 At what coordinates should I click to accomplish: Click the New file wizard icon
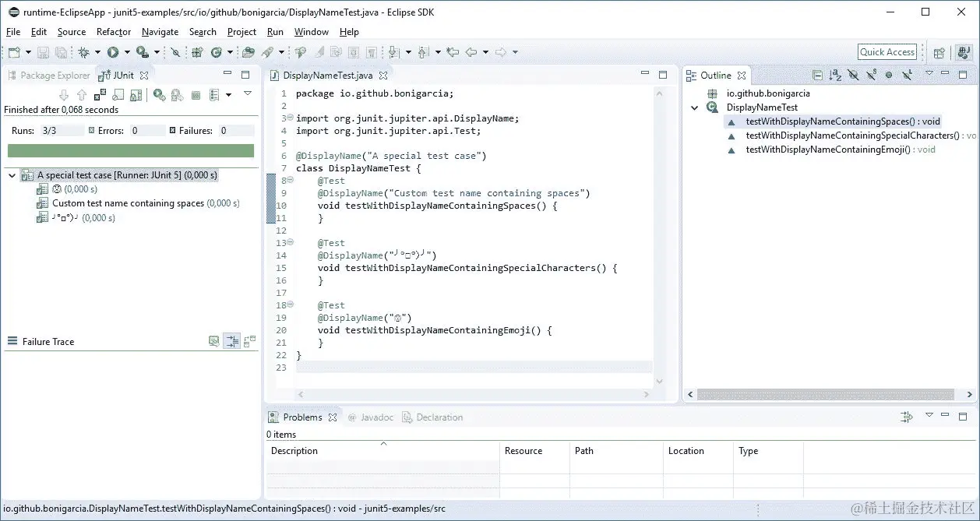coord(16,52)
